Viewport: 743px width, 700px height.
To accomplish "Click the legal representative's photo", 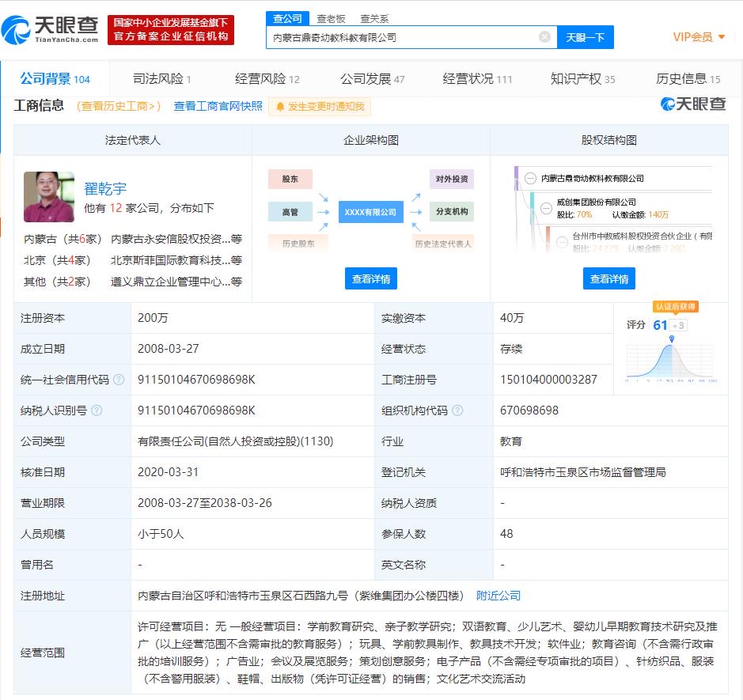I will pos(49,197).
